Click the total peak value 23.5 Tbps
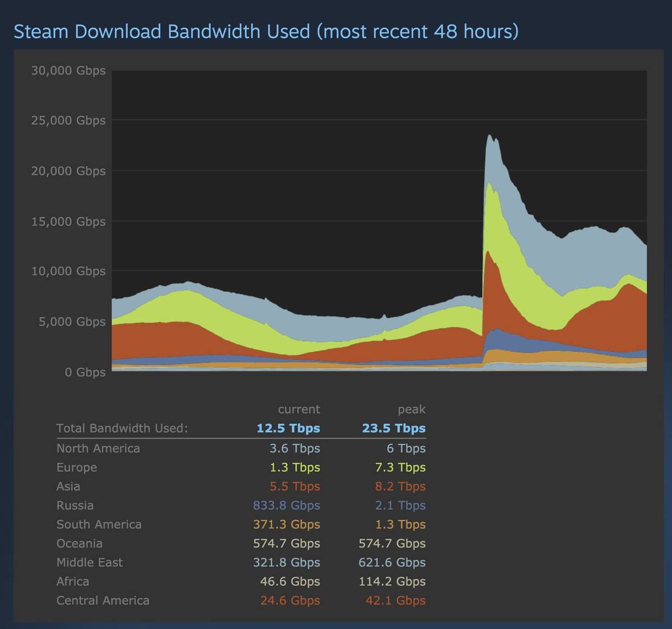The width and height of the screenshot is (672, 629). coord(394,428)
